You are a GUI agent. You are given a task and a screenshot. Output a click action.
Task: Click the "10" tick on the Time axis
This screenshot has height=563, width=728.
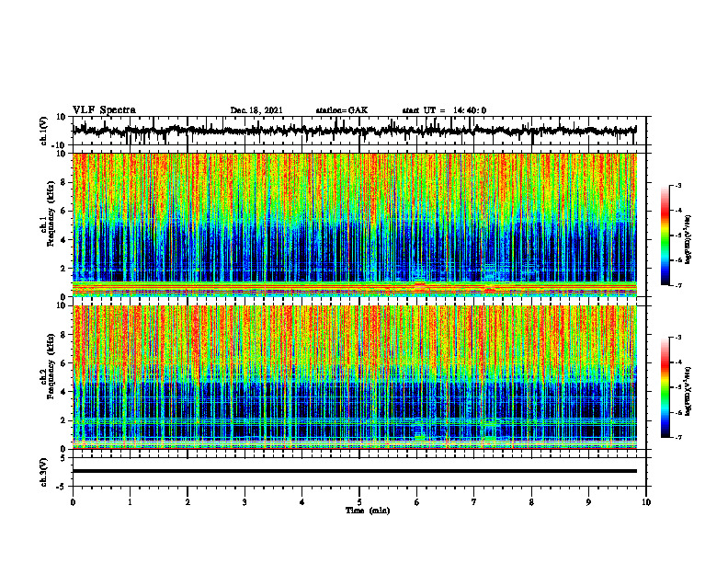coord(646,502)
